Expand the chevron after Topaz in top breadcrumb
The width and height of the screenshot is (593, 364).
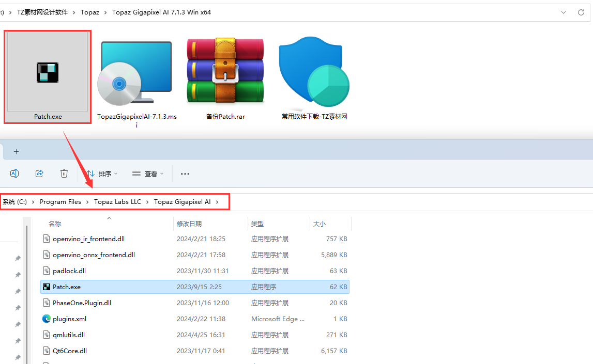click(105, 12)
